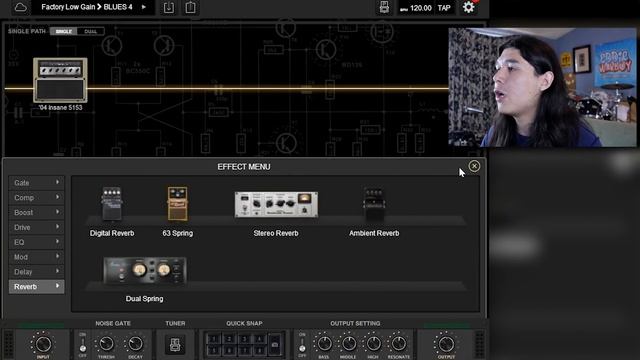Select EQ effect category
Image resolution: width=640 pixels, height=360 pixels.
click(36, 242)
